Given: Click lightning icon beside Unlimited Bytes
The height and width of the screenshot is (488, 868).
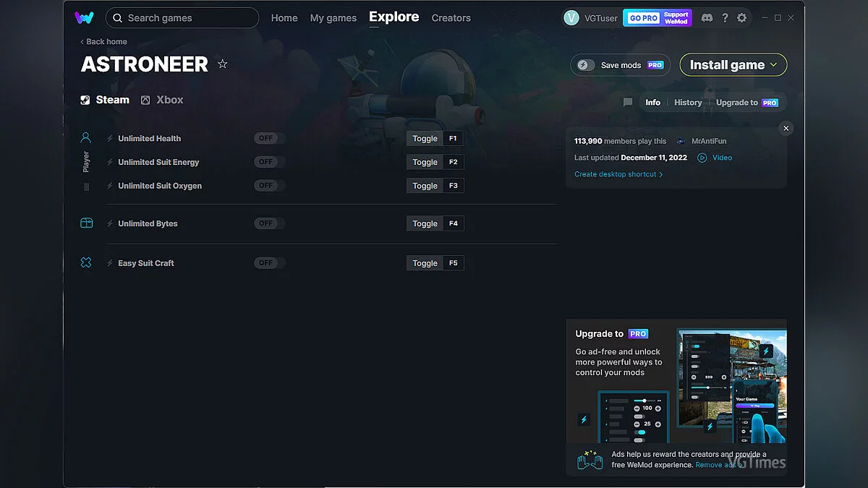Looking at the screenshot, I should click(110, 223).
